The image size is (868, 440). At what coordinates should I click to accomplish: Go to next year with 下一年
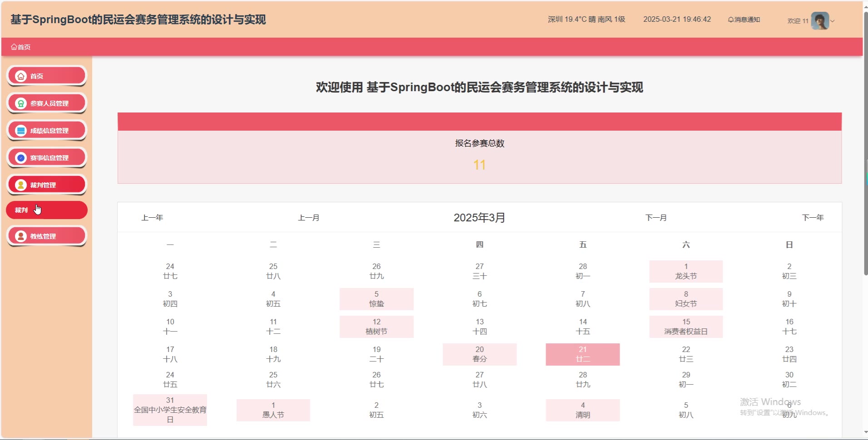pyautogui.click(x=813, y=218)
